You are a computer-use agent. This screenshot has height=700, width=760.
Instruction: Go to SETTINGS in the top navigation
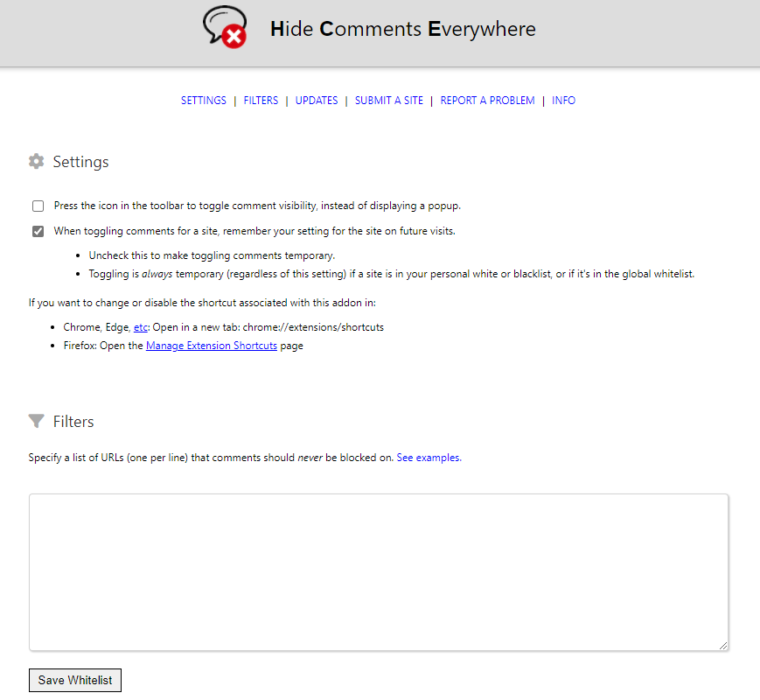click(x=203, y=101)
